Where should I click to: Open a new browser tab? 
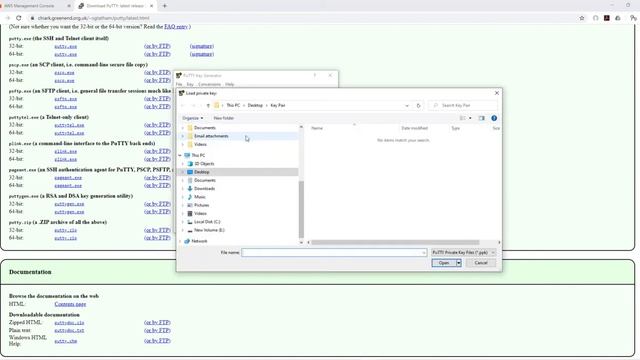click(164, 6)
